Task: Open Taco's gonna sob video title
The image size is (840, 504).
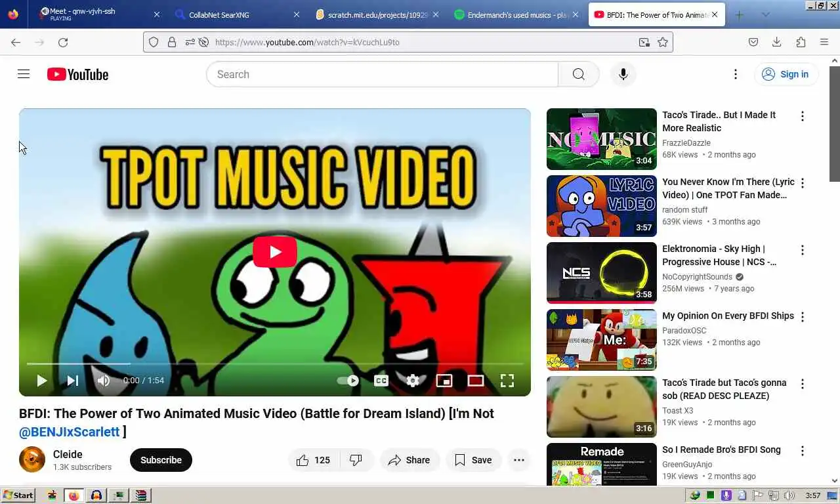Action: pyautogui.click(x=724, y=389)
